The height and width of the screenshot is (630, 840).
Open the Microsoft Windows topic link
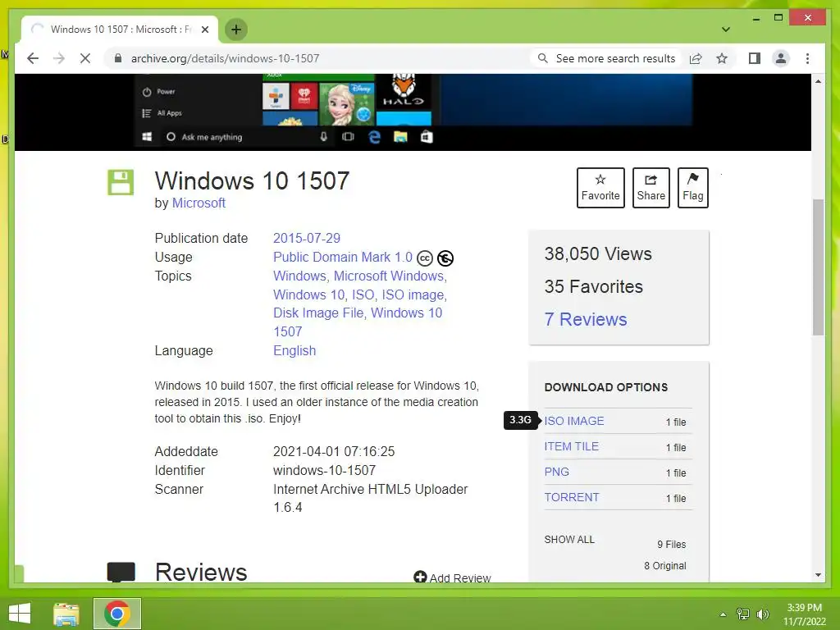[x=389, y=276]
